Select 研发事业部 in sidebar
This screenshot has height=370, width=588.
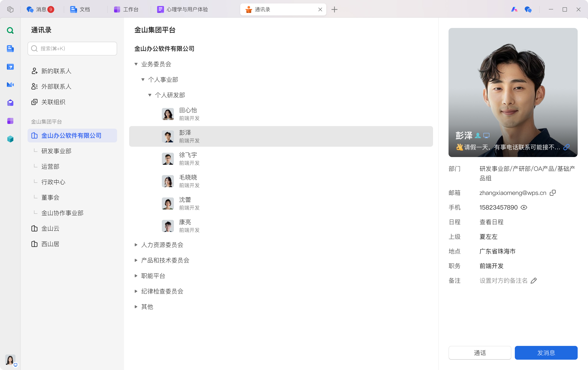click(72, 151)
